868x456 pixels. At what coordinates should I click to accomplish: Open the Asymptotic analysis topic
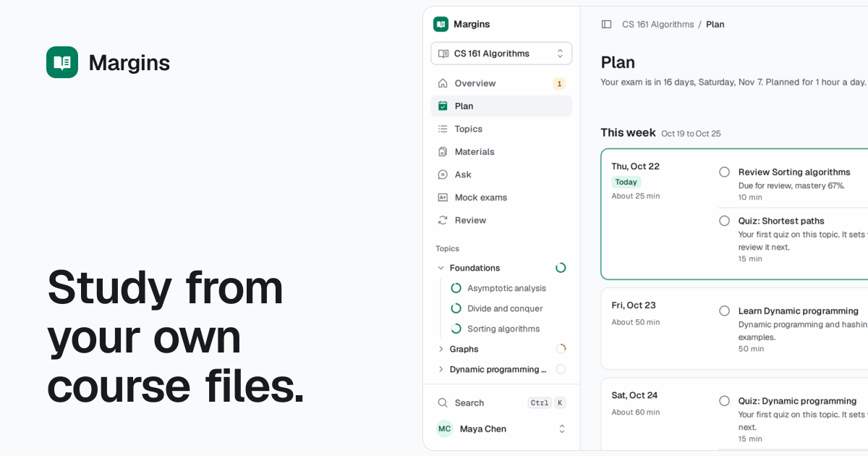pos(506,288)
